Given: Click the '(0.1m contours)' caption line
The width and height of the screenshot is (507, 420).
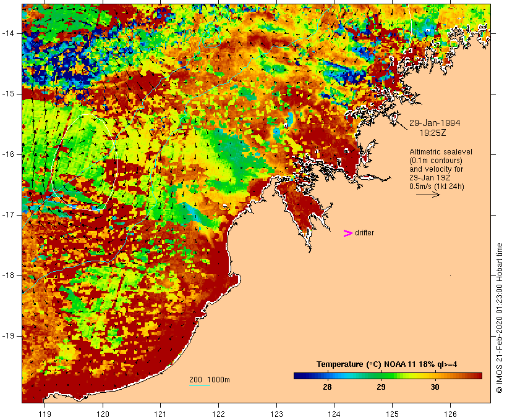Looking at the screenshot, I should pyautogui.click(x=435, y=161).
